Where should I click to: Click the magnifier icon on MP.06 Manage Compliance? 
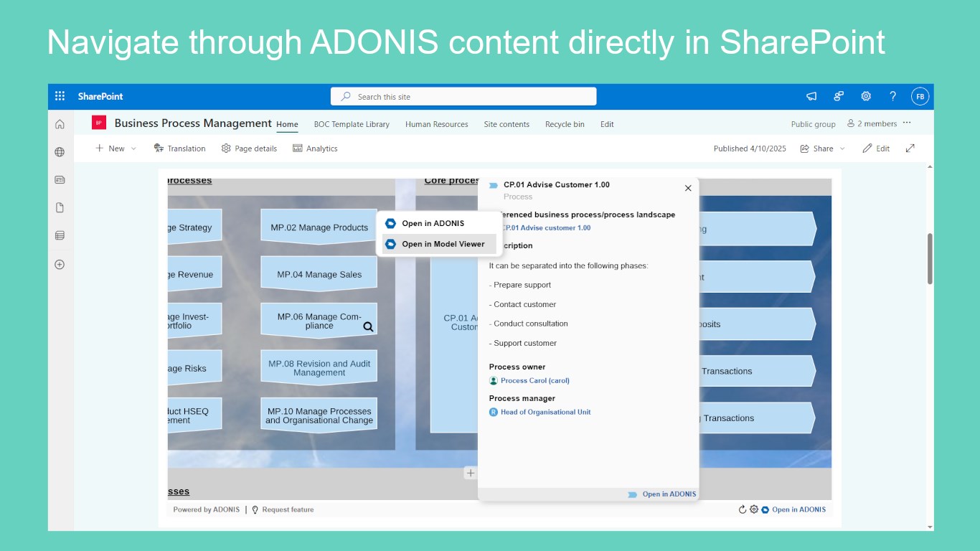(368, 326)
